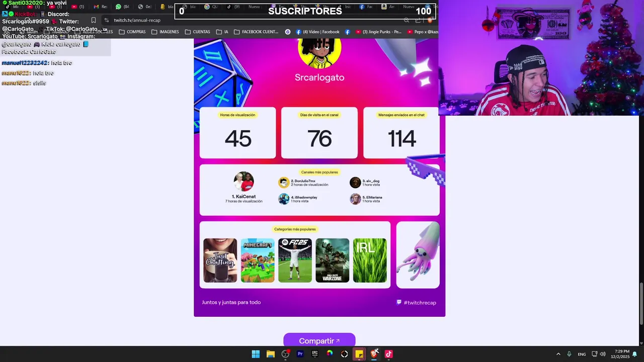Open the Windows Start menu

pyautogui.click(x=256, y=354)
